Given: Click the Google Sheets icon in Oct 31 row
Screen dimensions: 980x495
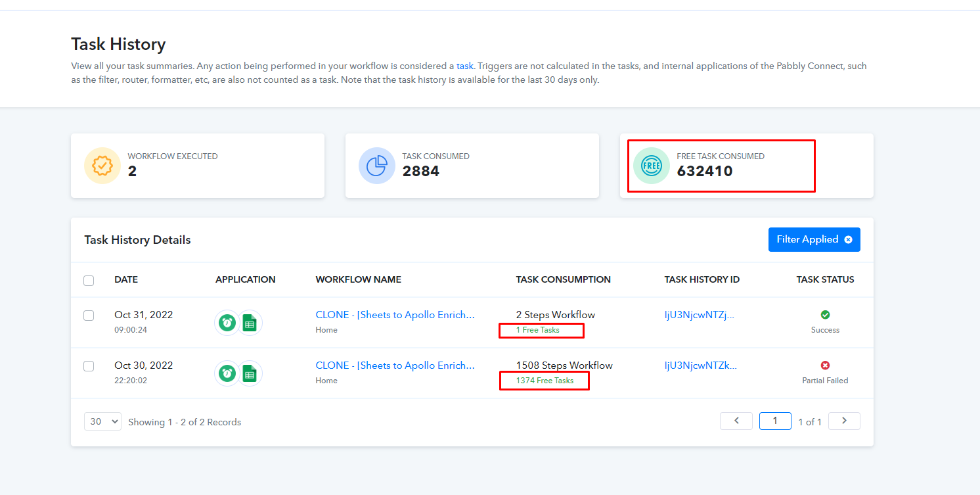Looking at the screenshot, I should coord(250,322).
